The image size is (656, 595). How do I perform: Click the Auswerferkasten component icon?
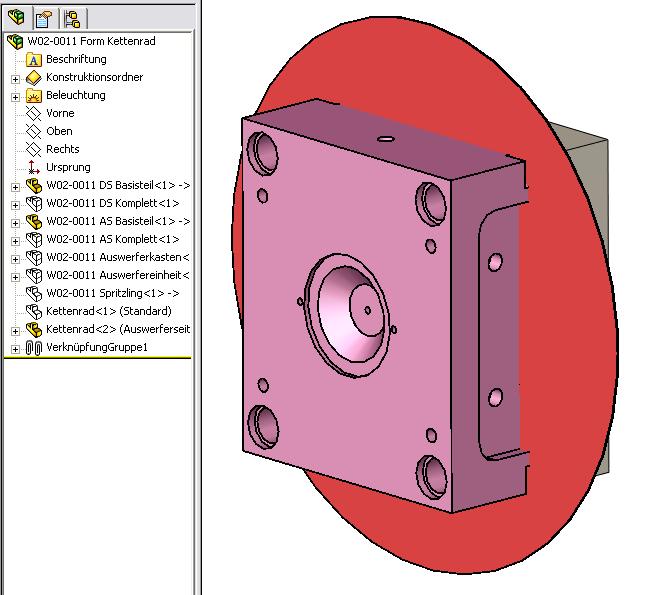pos(34,258)
